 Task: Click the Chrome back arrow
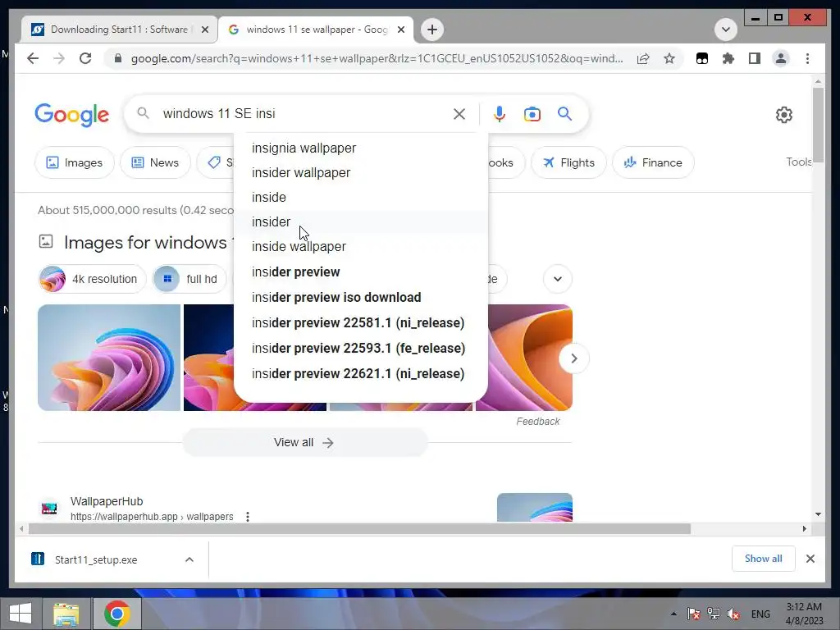[33, 58]
